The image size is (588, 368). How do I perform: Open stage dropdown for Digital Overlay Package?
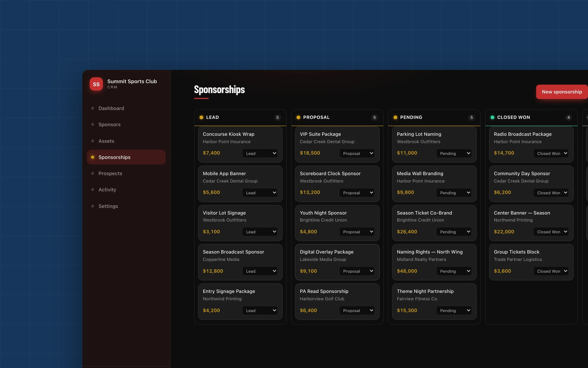pyautogui.click(x=357, y=271)
